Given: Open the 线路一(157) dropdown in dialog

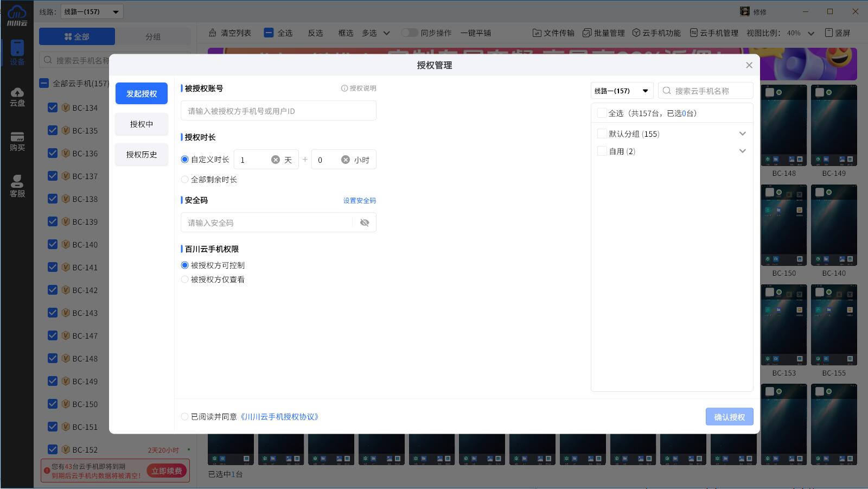Looking at the screenshot, I should click(x=622, y=91).
